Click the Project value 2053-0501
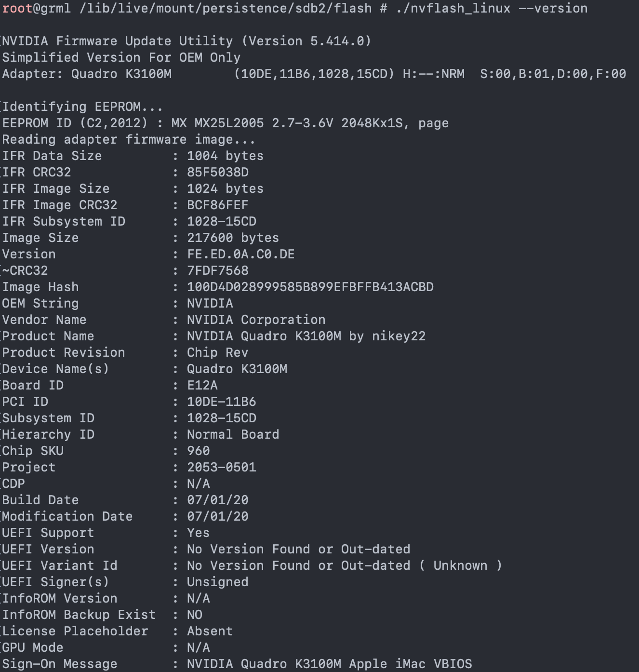639x672 pixels. tap(221, 467)
